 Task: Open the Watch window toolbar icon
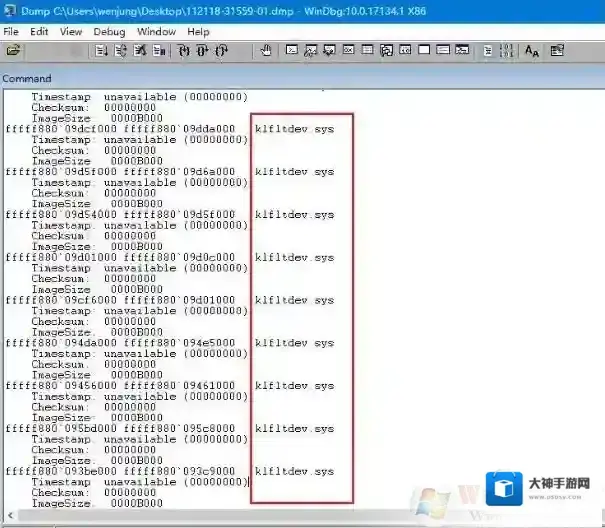tap(311, 50)
